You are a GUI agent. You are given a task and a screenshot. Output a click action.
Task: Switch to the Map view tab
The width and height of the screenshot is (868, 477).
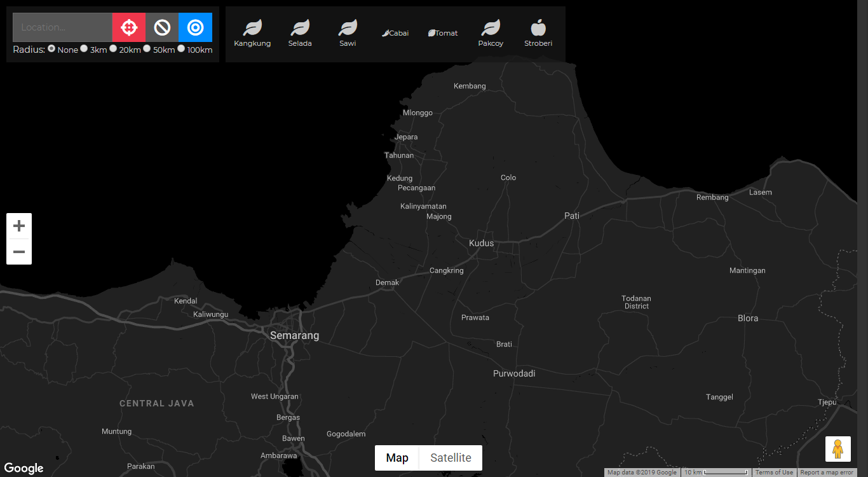(397, 458)
